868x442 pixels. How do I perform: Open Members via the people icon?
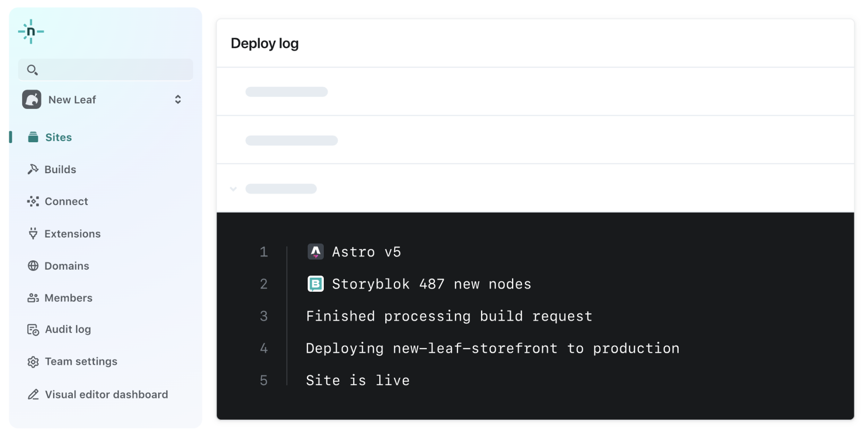(33, 298)
